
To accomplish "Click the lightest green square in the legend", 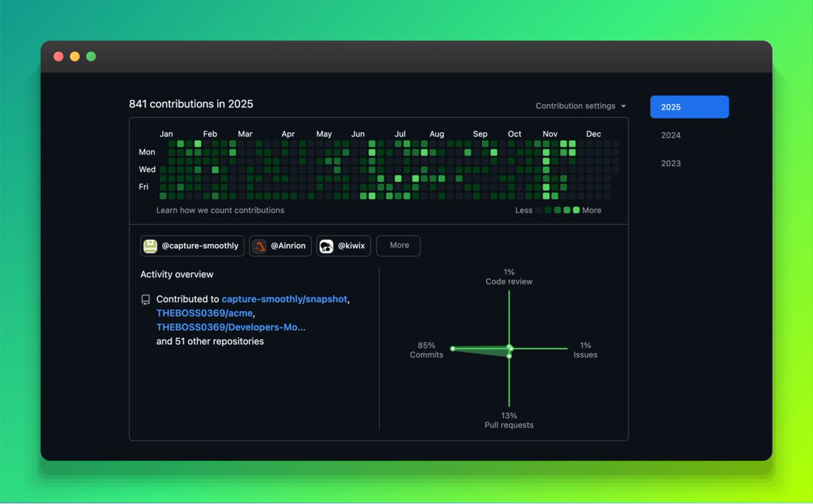I will 577,211.
